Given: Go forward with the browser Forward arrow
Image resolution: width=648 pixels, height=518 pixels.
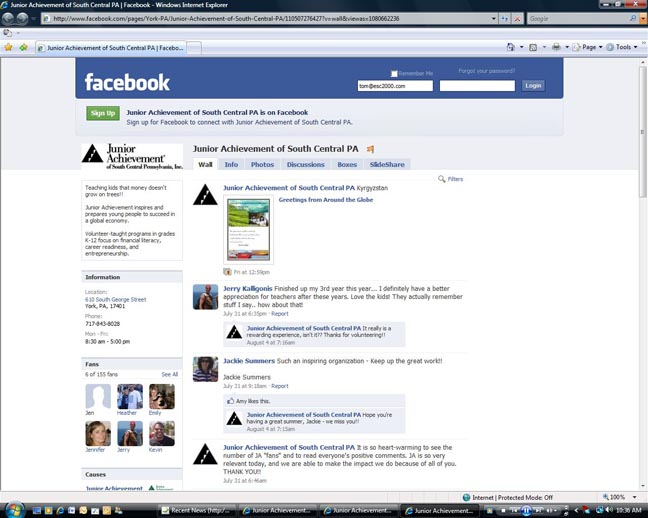Looking at the screenshot, I should tap(22, 19).
